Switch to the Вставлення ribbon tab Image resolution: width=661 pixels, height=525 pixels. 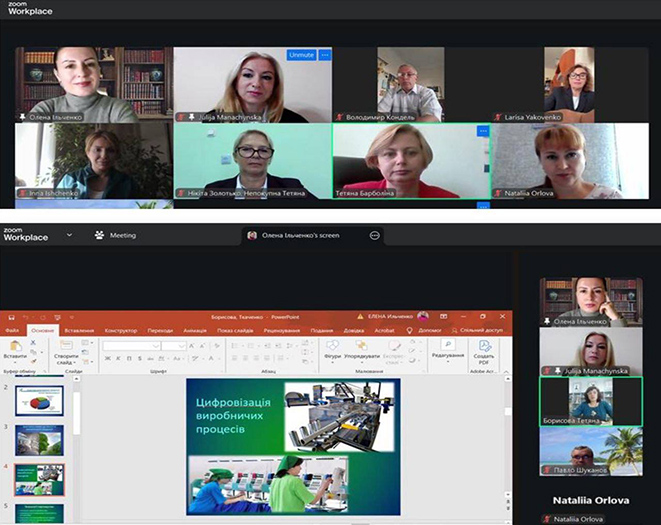(x=78, y=330)
